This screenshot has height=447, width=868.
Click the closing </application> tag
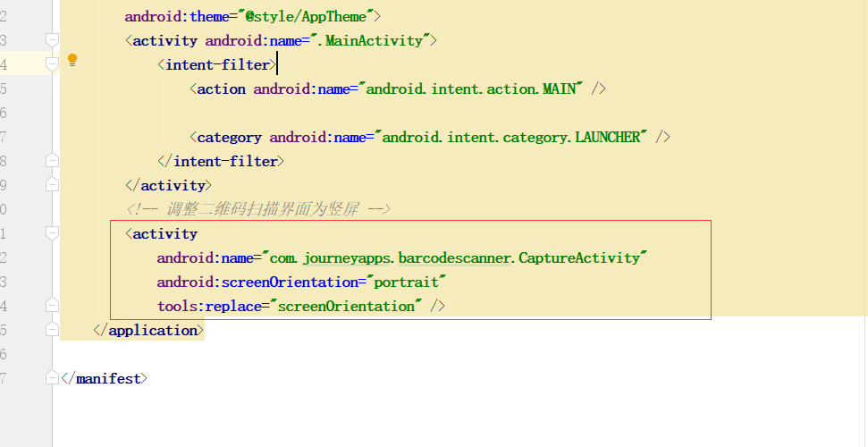(149, 330)
